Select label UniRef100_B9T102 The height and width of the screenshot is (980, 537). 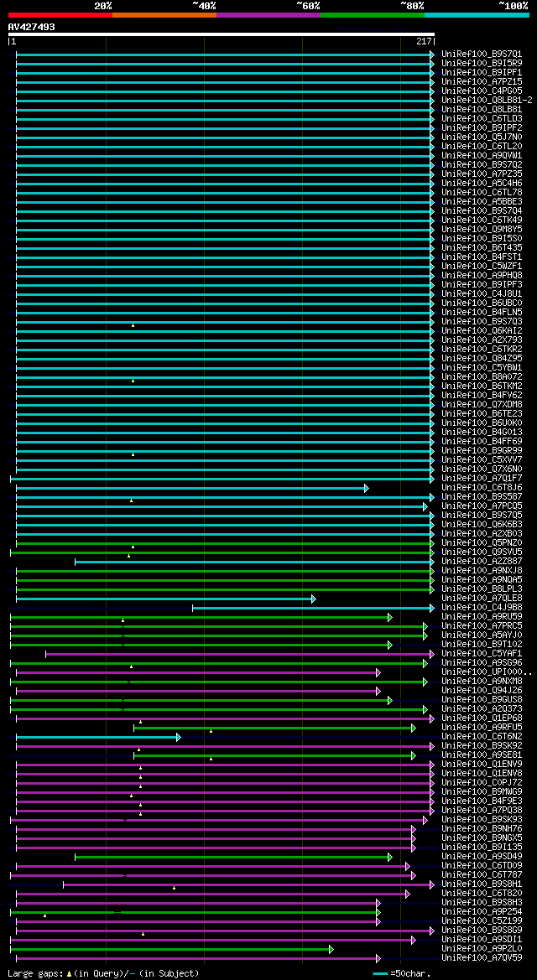[x=482, y=645]
